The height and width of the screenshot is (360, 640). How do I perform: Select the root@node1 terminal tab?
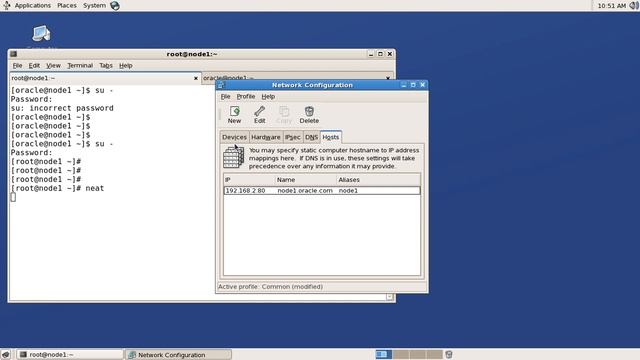pyautogui.click(x=104, y=78)
